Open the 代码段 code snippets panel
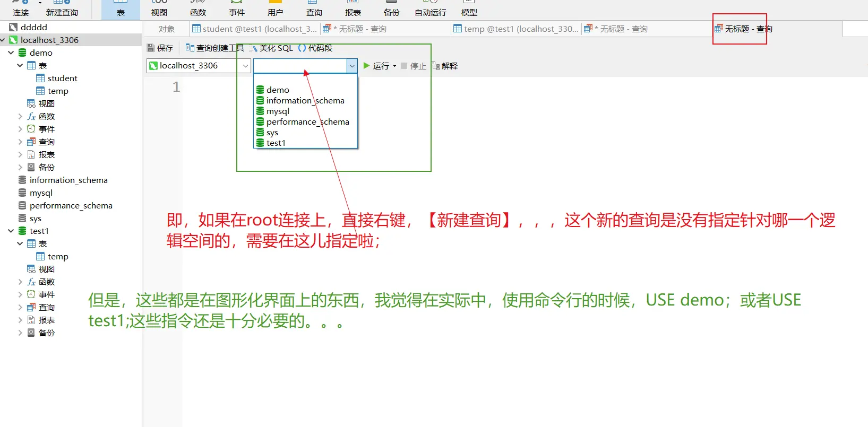868x427 pixels. pos(315,48)
